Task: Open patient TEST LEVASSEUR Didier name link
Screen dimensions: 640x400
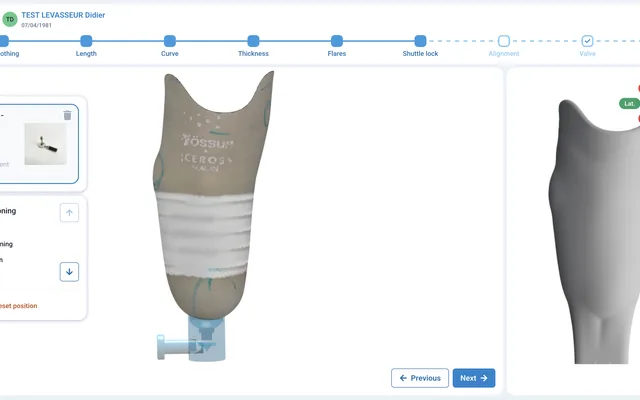Action: tap(63, 15)
